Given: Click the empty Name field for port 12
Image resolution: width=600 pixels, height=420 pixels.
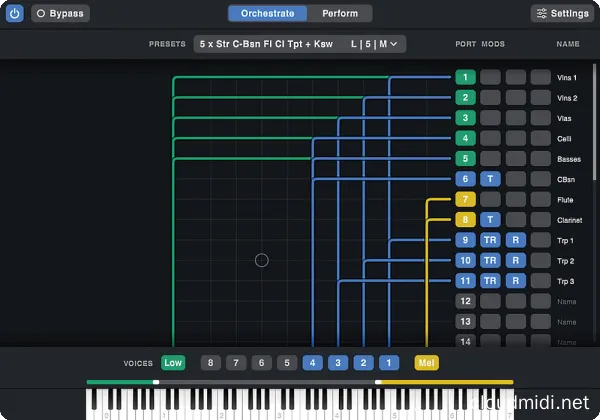Looking at the screenshot, I should tap(566, 301).
